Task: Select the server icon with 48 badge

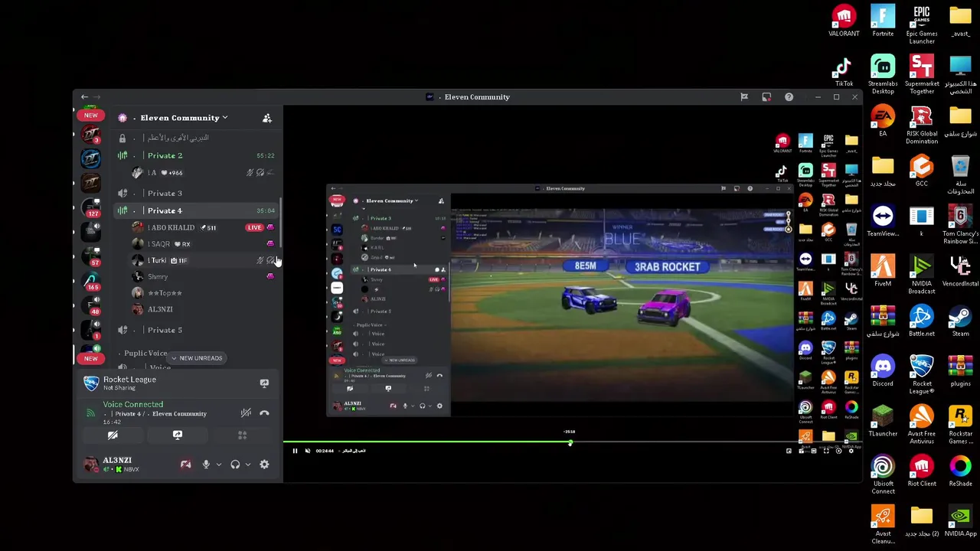Action: pos(91,305)
